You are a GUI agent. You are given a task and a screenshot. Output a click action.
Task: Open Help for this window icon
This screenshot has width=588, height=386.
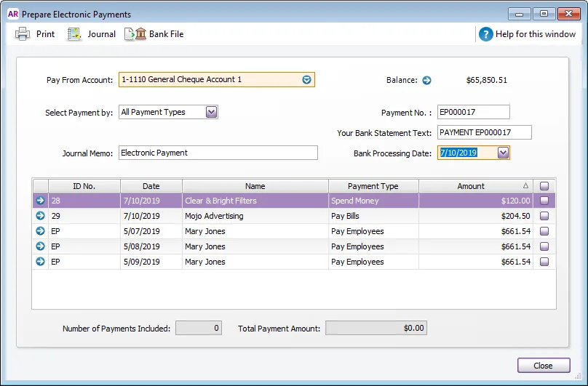[485, 34]
